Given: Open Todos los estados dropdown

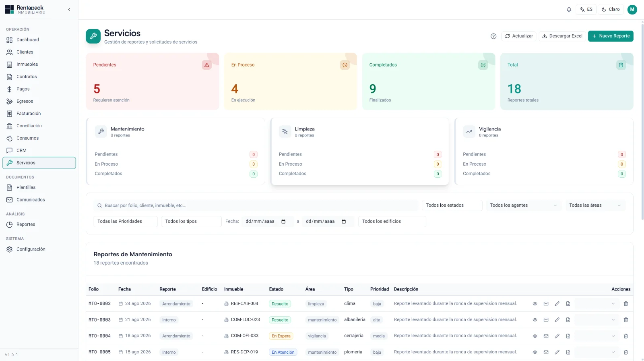Looking at the screenshot, I should coord(452,205).
